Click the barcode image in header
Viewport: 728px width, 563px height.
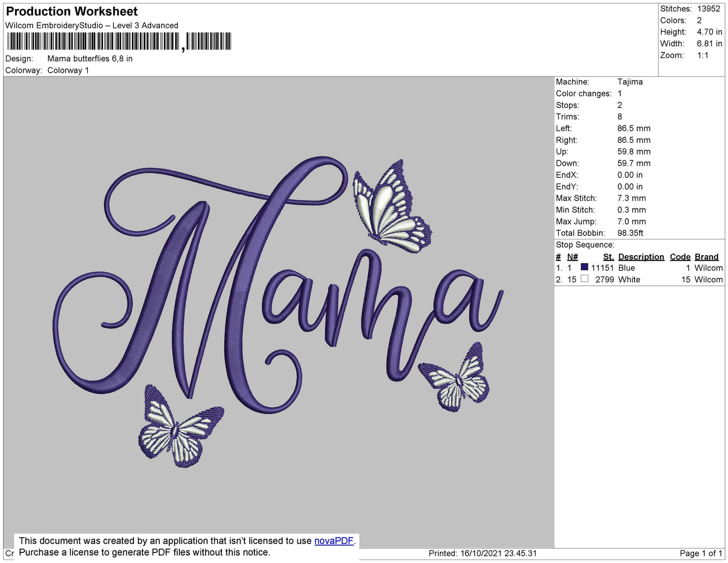click(119, 41)
